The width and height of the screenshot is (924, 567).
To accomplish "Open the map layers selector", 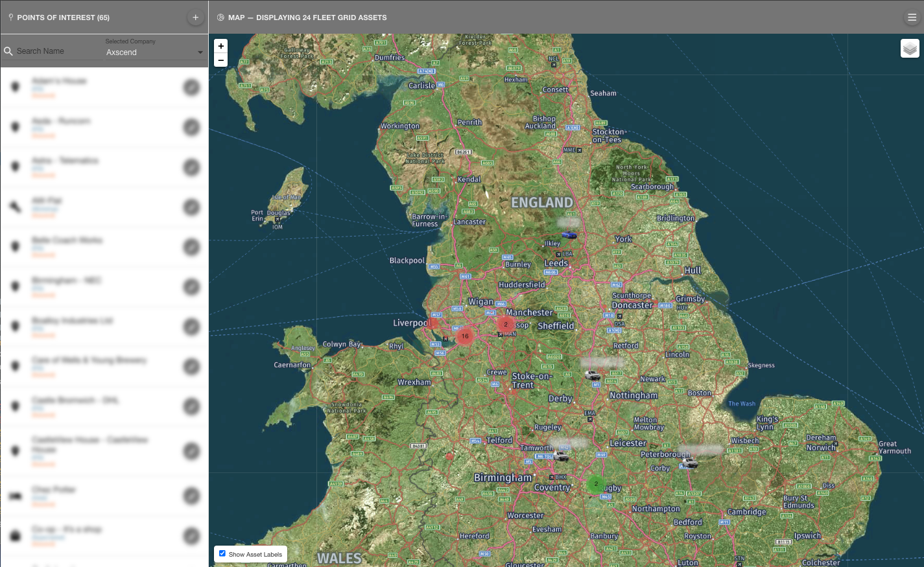I will [x=910, y=48].
